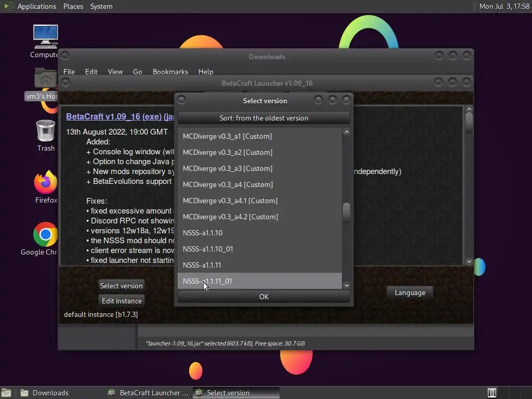532x399 pixels.
Task: Open the Places menu
Action: [x=73, y=6]
